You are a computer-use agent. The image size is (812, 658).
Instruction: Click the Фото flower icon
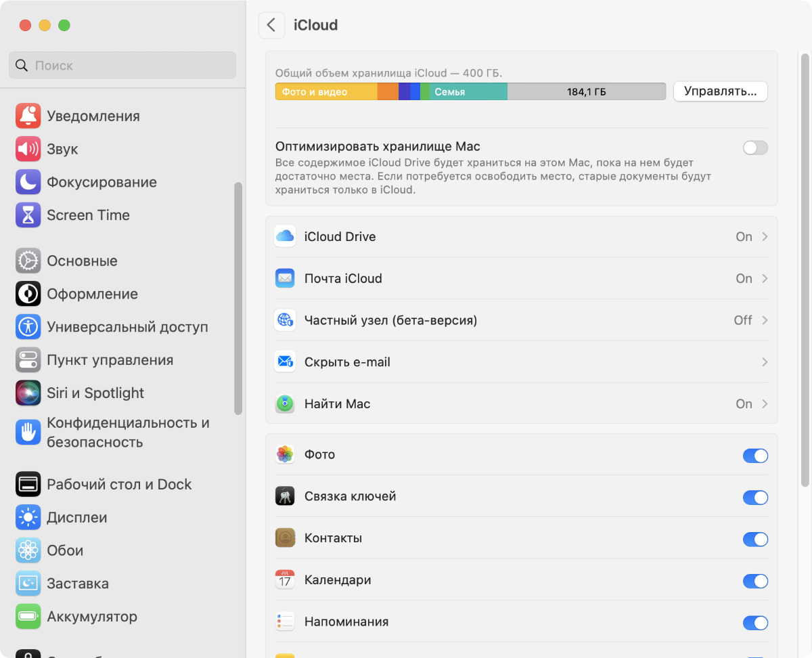coord(285,455)
